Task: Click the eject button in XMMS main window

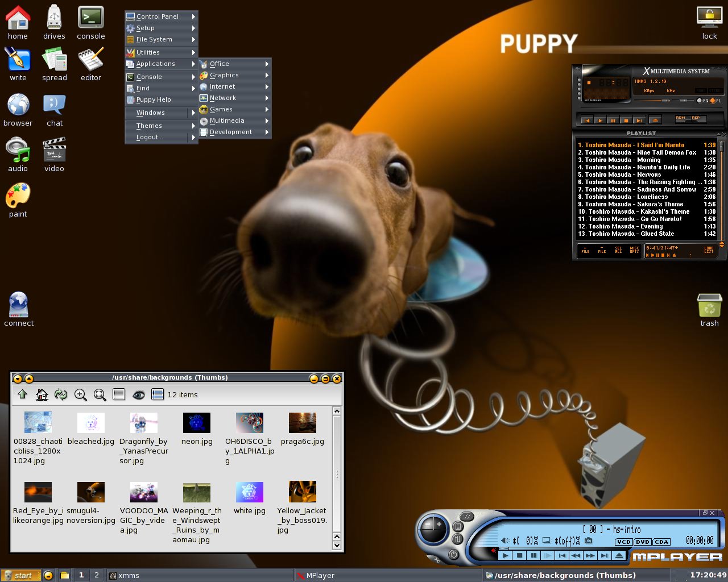Action: click(655, 121)
